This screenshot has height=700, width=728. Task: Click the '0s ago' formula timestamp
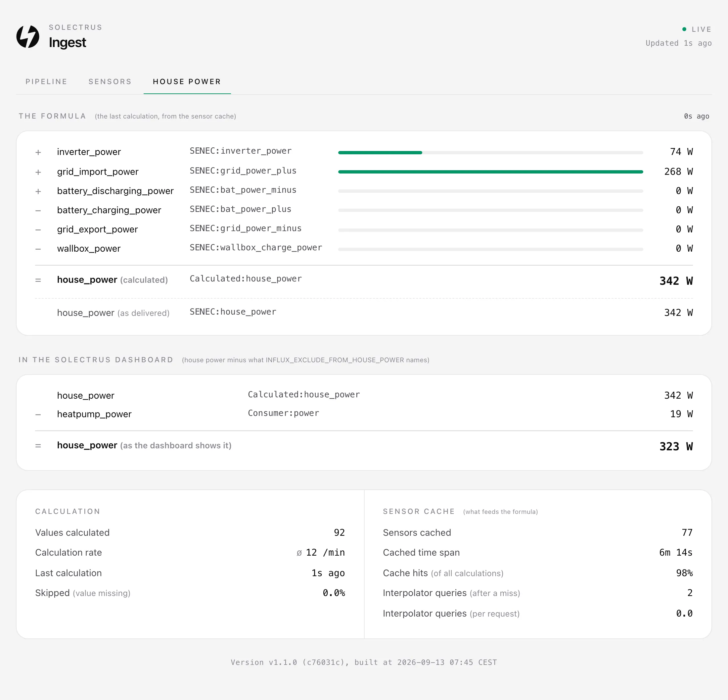[x=697, y=116]
